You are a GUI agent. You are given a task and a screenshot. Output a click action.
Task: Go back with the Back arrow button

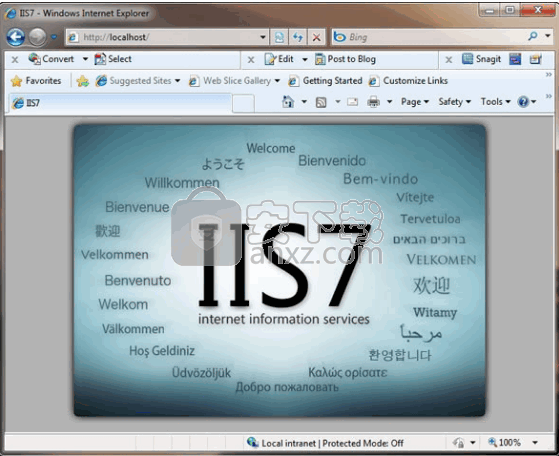(x=16, y=37)
